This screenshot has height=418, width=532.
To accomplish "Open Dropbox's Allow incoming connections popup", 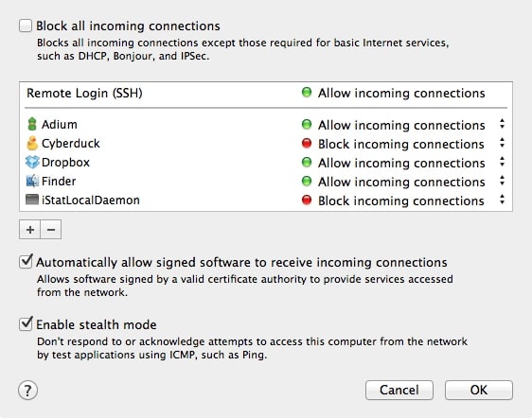I will pyautogui.click(x=403, y=163).
